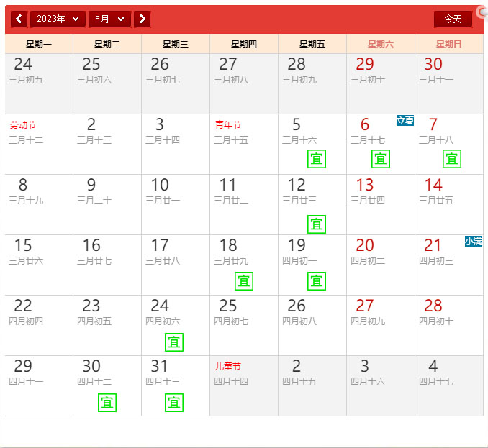
Task: Select the 劳动节 holiday date
Action: 39,144
